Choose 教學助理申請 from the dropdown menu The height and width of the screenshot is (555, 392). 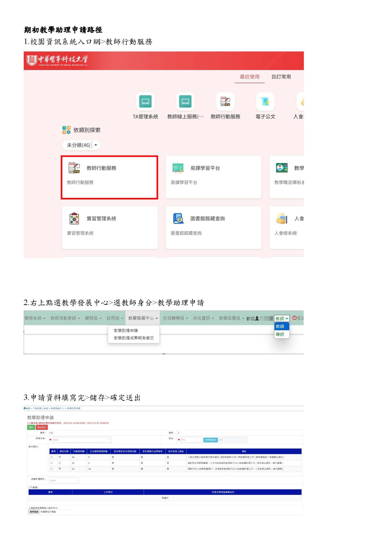click(x=126, y=330)
